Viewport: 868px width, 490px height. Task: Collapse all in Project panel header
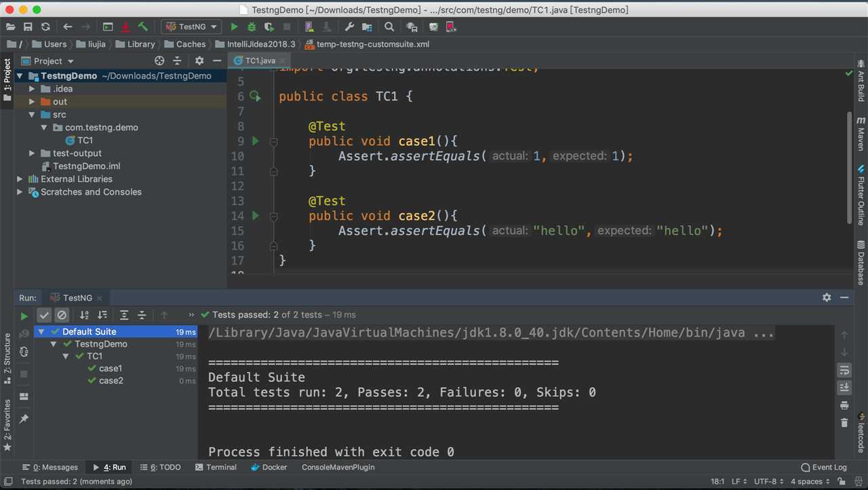177,60
